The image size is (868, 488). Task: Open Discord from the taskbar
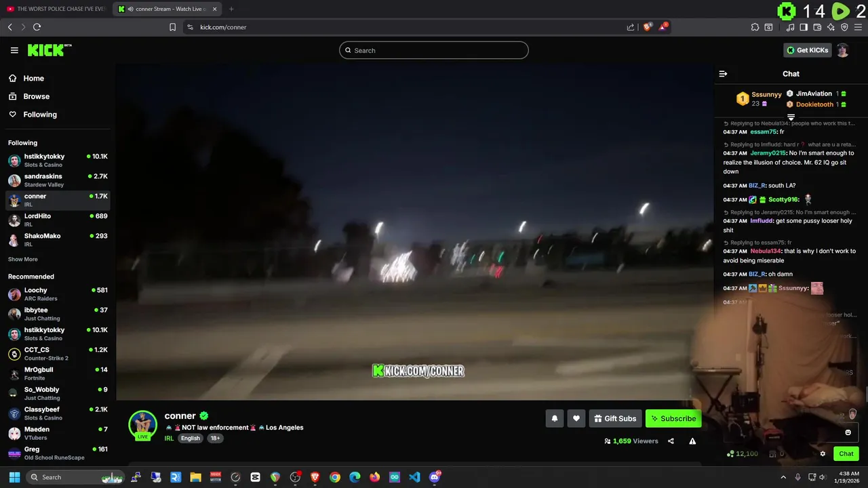[x=435, y=477]
